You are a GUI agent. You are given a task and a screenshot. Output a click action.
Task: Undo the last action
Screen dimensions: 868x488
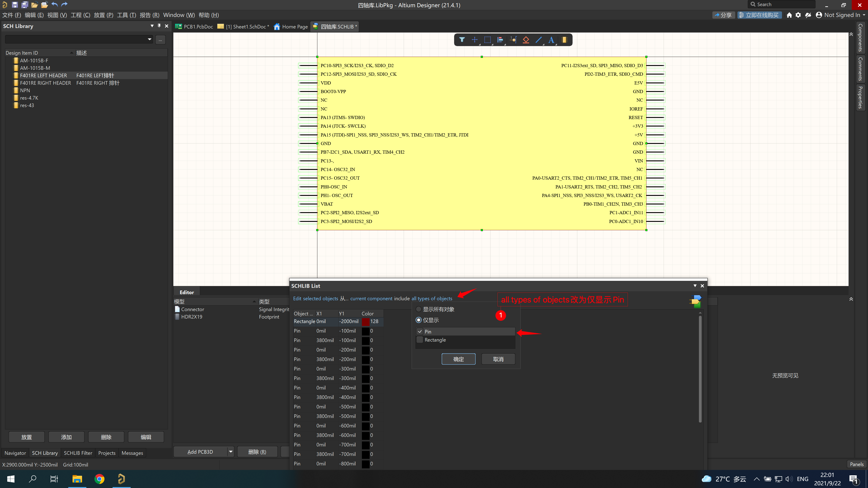(54, 5)
